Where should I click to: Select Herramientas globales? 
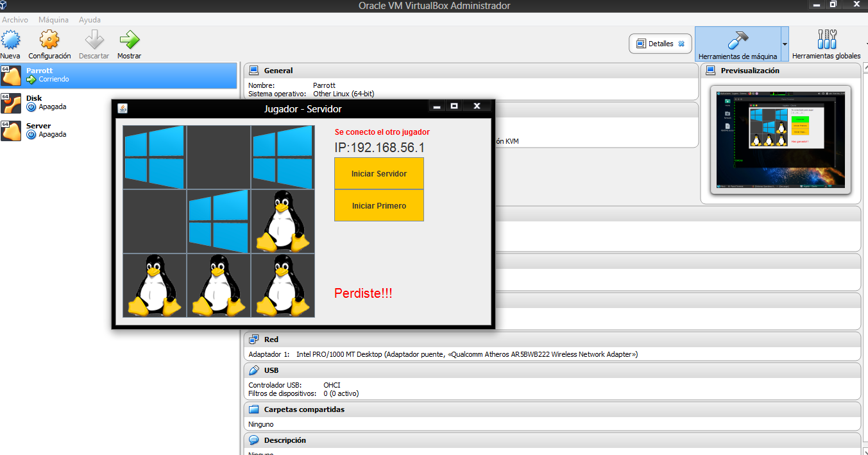[x=826, y=44]
